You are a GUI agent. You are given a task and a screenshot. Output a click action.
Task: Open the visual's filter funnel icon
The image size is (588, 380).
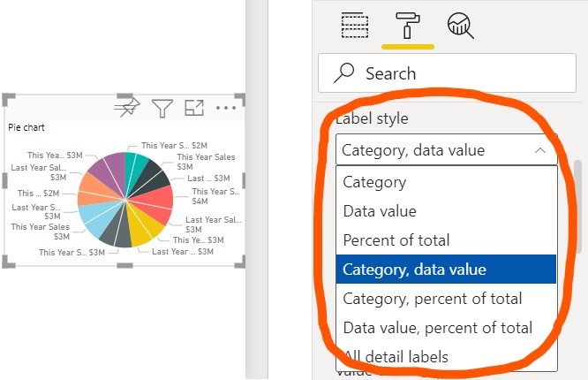tap(162, 108)
